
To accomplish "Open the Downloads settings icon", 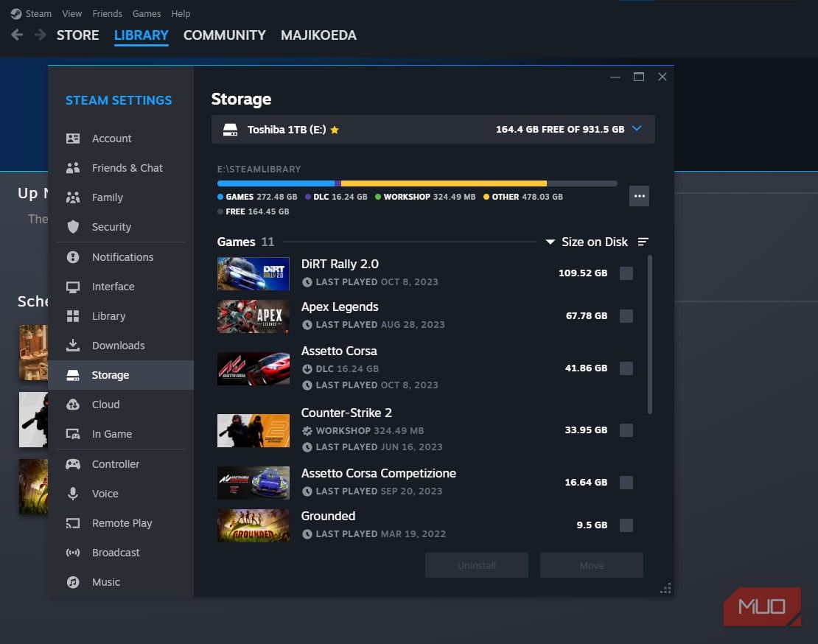I will (73, 346).
